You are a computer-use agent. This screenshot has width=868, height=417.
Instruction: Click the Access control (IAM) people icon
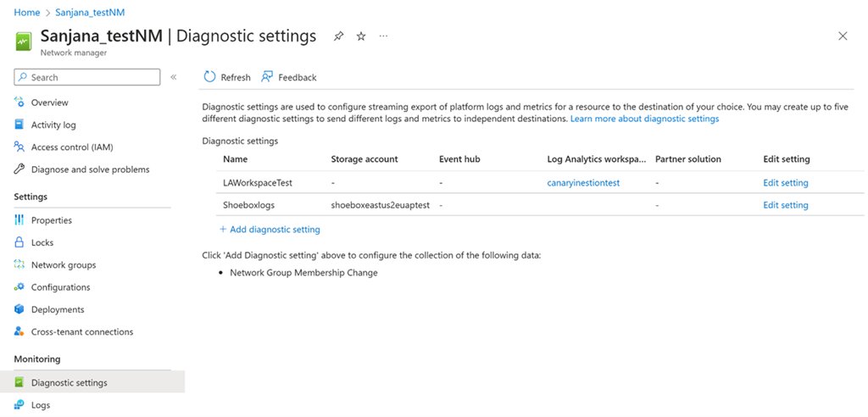point(19,147)
